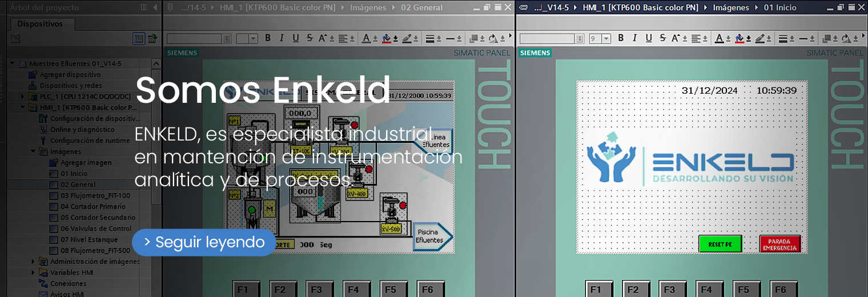
Task: Apply underline in the 01 Inicio editor toolbar
Action: (x=649, y=38)
